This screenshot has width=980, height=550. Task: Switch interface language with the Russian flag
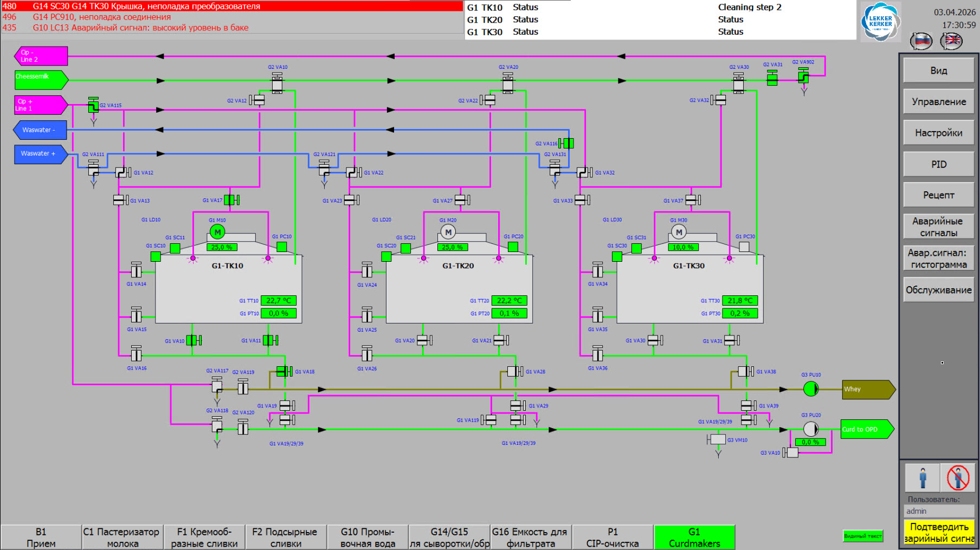point(921,41)
